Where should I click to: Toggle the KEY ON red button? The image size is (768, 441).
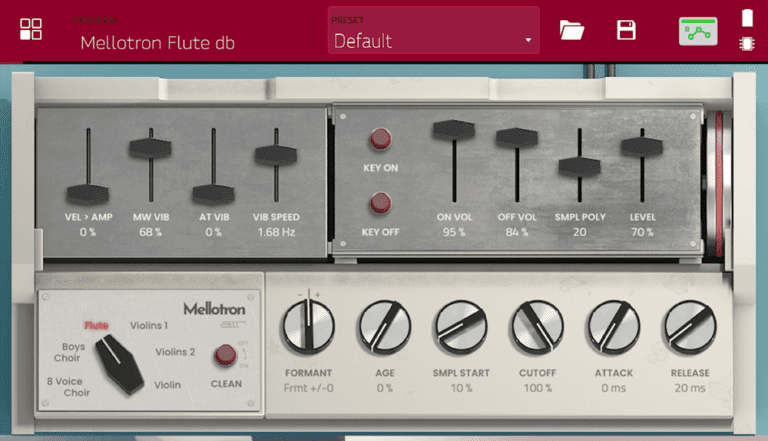(x=380, y=139)
